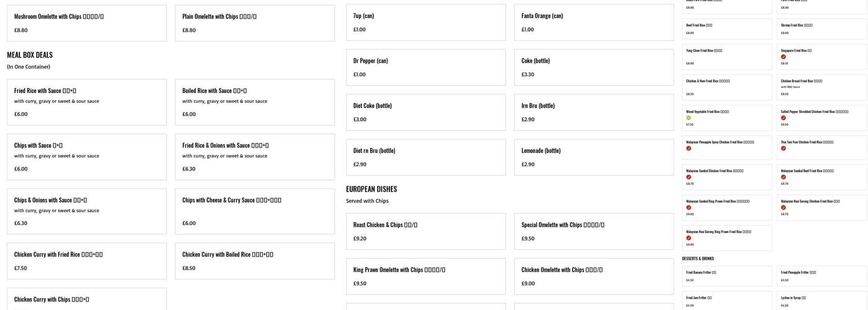This screenshot has width=868, height=310.
Task: Click chili icon under Malaysian Pineapple Spicy Chicken Fried Rice
Action: pos(688,148)
